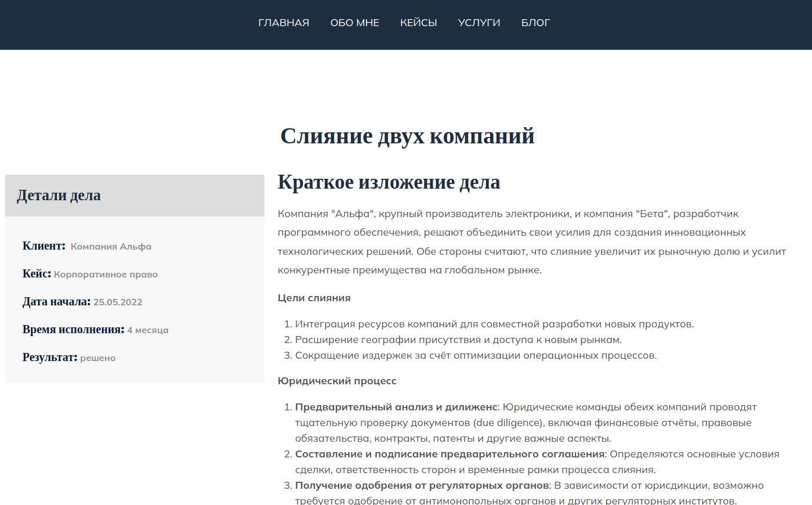Click the Юридический процесс subheading
Screen dimensions: 812x505
337,381
